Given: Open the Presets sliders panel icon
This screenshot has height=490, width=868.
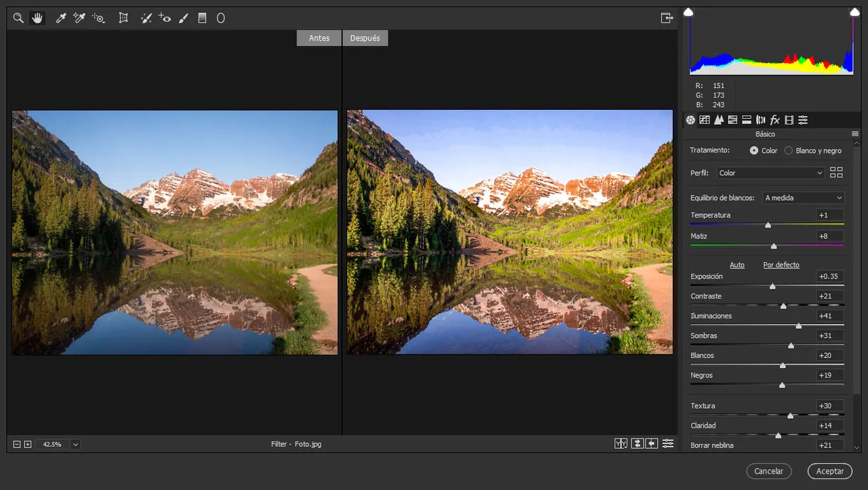Looking at the screenshot, I should pos(803,120).
